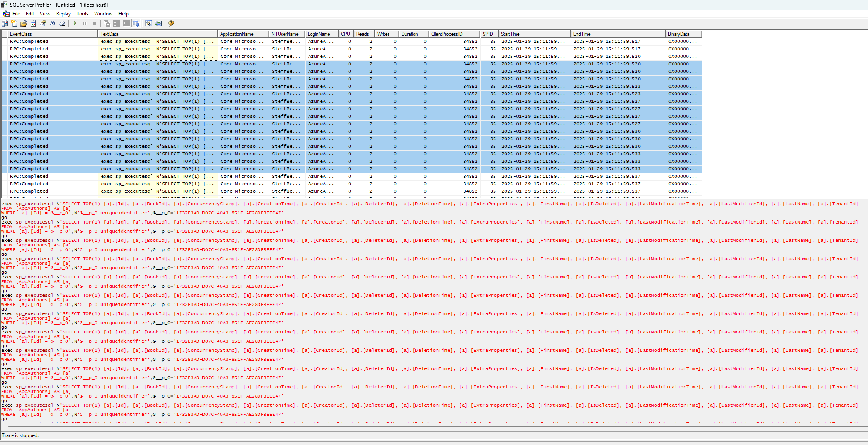Open the File menu
The image size is (868, 445).
click(x=16, y=14)
